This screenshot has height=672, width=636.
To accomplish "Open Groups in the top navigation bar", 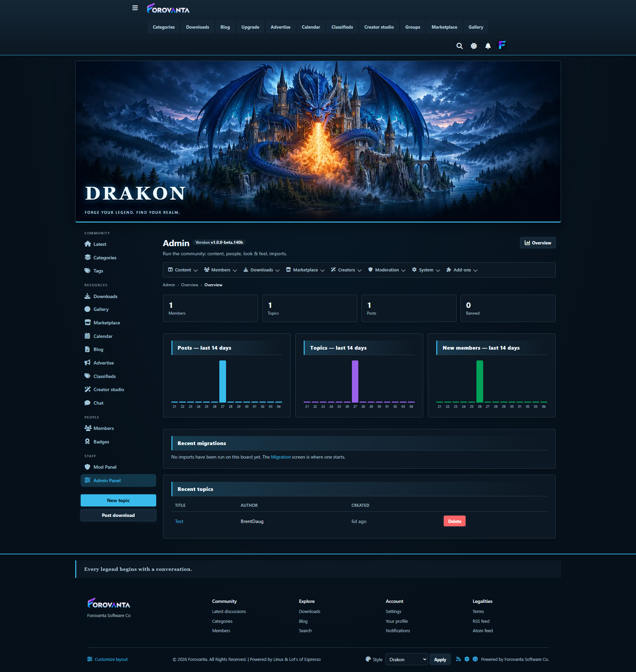I will (413, 27).
